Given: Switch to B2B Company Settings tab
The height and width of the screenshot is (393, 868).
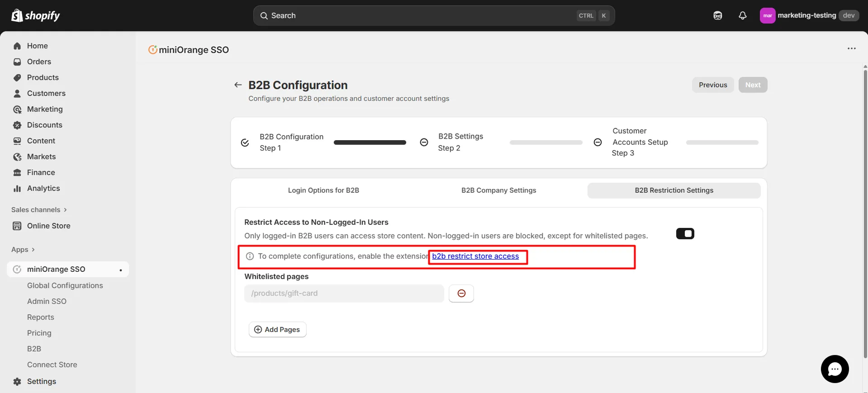Looking at the screenshot, I should pyautogui.click(x=498, y=190).
